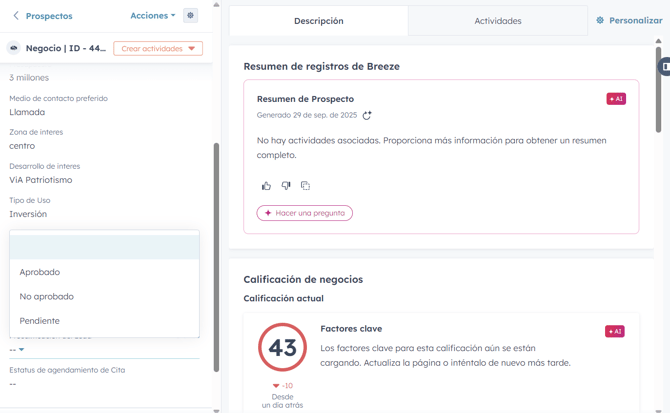Open the Personalizar link
This screenshot has height=413, width=670.
click(x=629, y=21)
